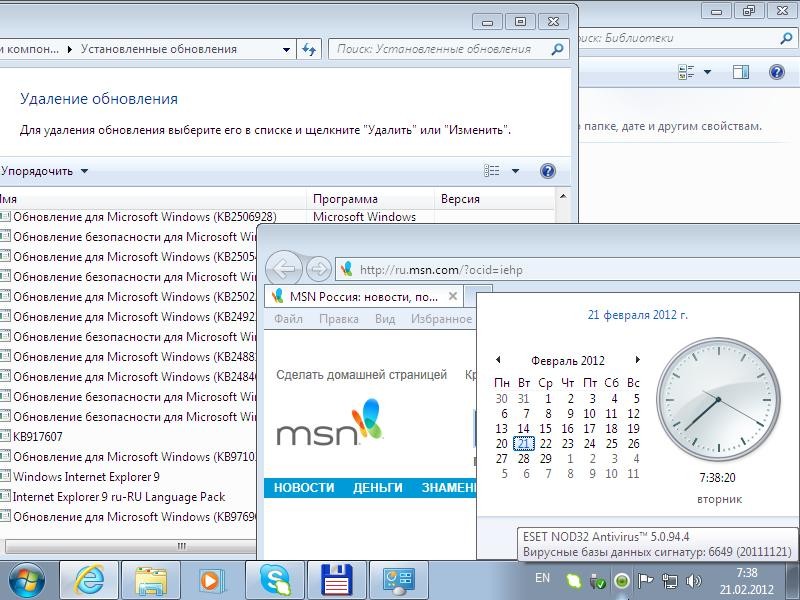Image resolution: width=800 pixels, height=600 pixels.
Task: Click the search magnifier in updates window
Action: (x=558, y=49)
